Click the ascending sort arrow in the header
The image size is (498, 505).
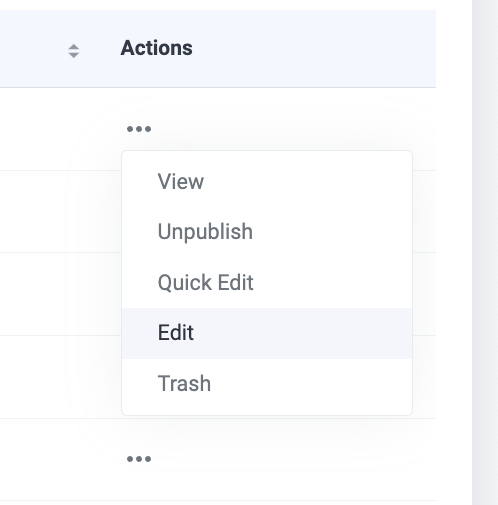(73, 47)
